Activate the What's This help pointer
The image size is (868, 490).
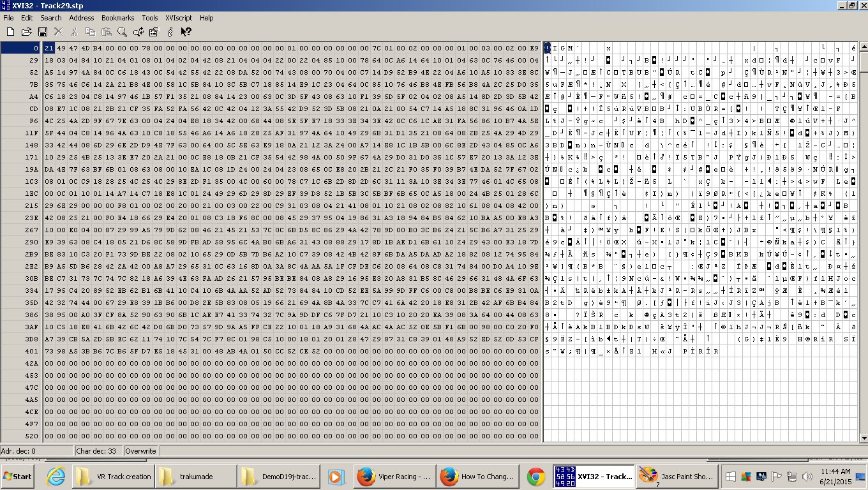pyautogui.click(x=186, y=31)
